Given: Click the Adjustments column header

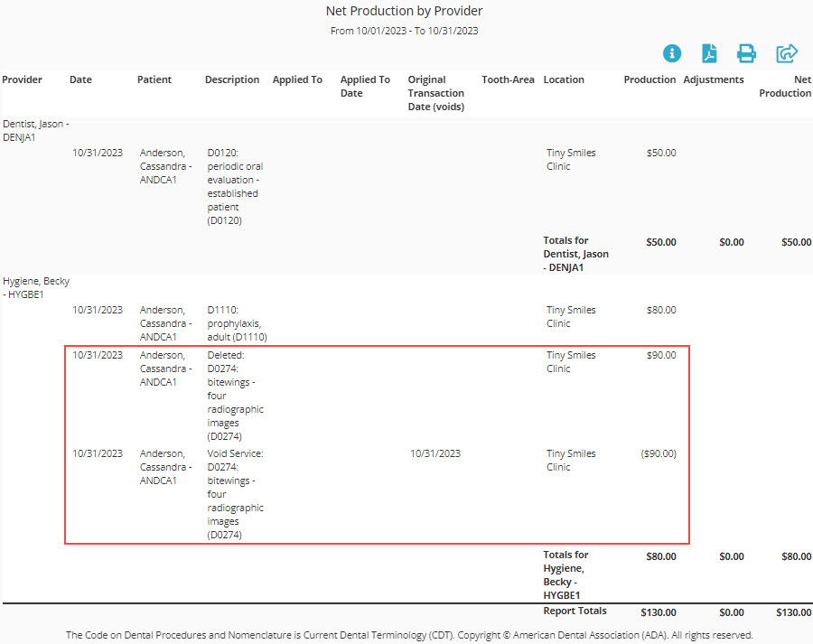Looking at the screenshot, I should pyautogui.click(x=714, y=79).
